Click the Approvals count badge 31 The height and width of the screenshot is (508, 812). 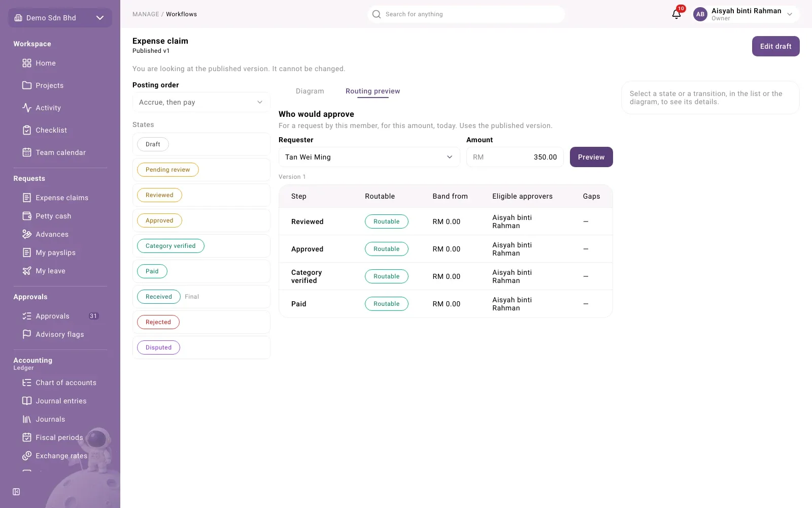93,316
